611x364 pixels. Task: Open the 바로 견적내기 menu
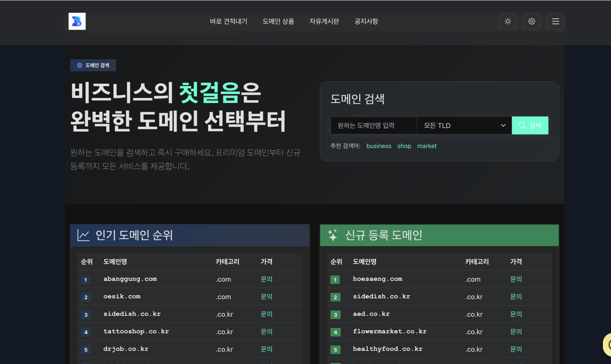(x=228, y=21)
